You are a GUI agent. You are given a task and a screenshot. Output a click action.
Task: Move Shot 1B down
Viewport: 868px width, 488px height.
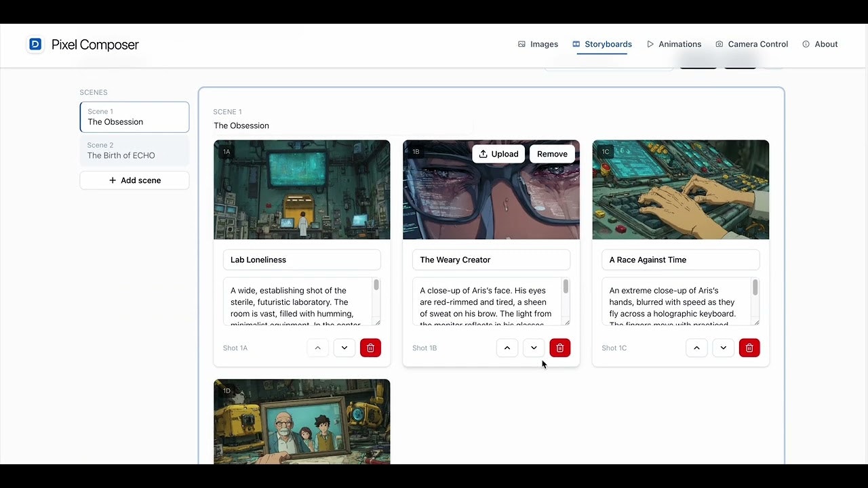pyautogui.click(x=534, y=348)
